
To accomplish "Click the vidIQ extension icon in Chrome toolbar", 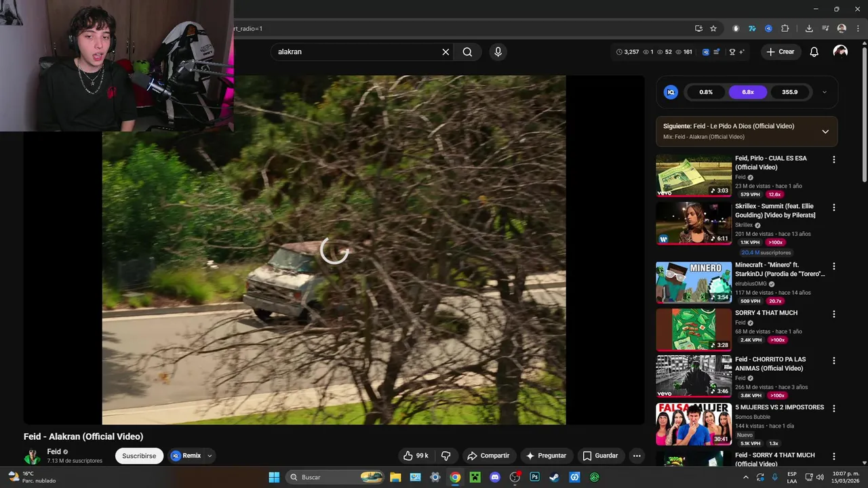I will click(x=768, y=28).
